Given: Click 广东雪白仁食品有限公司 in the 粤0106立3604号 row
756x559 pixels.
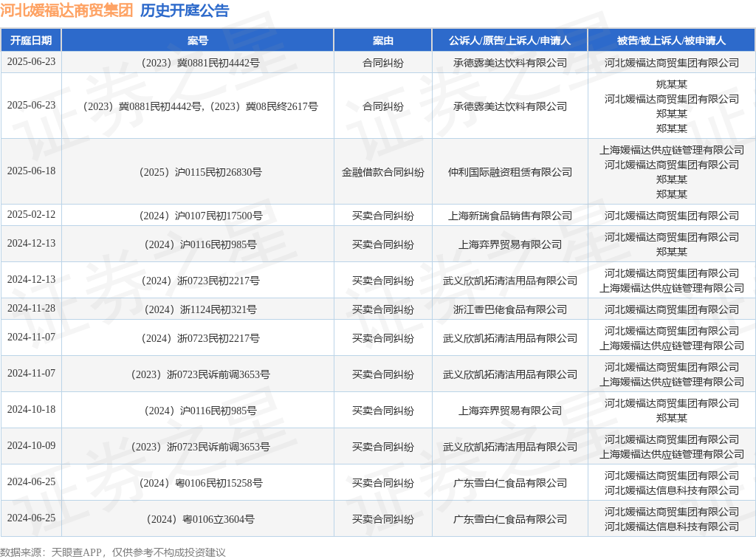Looking at the screenshot, I should 510,519.
